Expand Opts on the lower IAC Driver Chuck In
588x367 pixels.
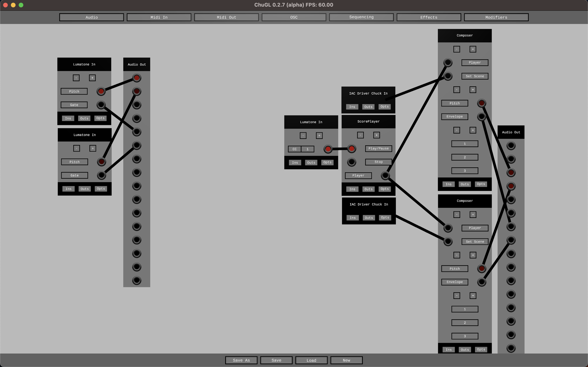tap(385, 218)
